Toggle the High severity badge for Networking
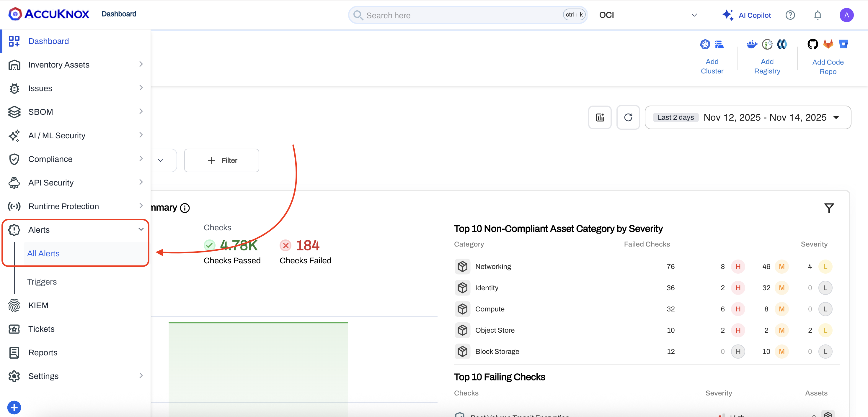This screenshot has width=868, height=417. (738, 267)
